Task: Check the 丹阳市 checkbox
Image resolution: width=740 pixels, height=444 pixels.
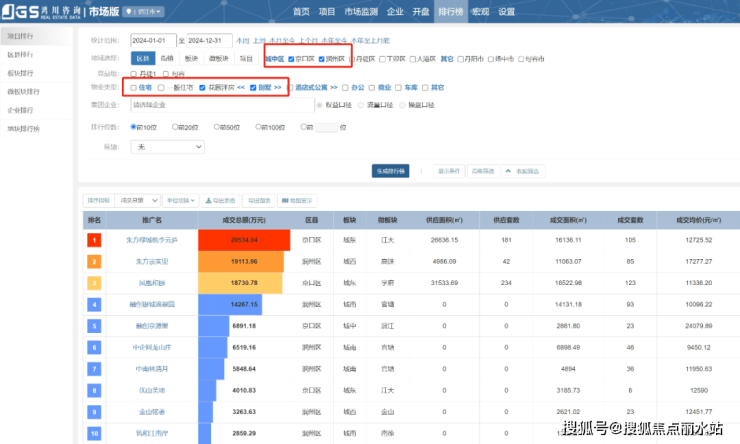Action: click(460, 59)
